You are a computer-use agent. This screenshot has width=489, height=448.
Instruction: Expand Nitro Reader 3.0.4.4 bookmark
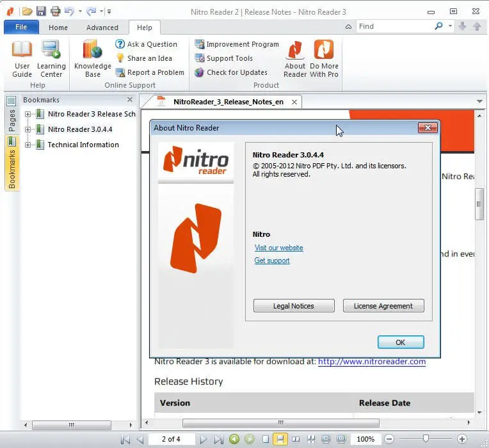(28, 129)
